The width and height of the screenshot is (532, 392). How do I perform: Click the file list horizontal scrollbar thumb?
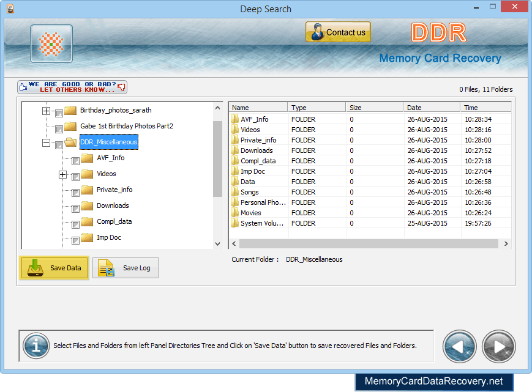coord(369,243)
